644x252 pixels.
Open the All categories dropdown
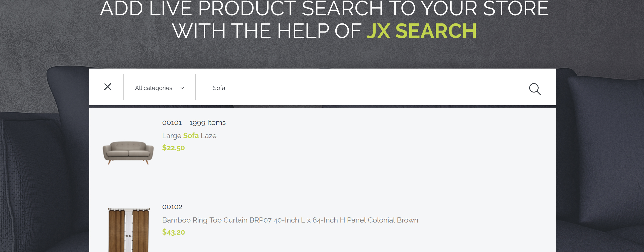point(159,87)
